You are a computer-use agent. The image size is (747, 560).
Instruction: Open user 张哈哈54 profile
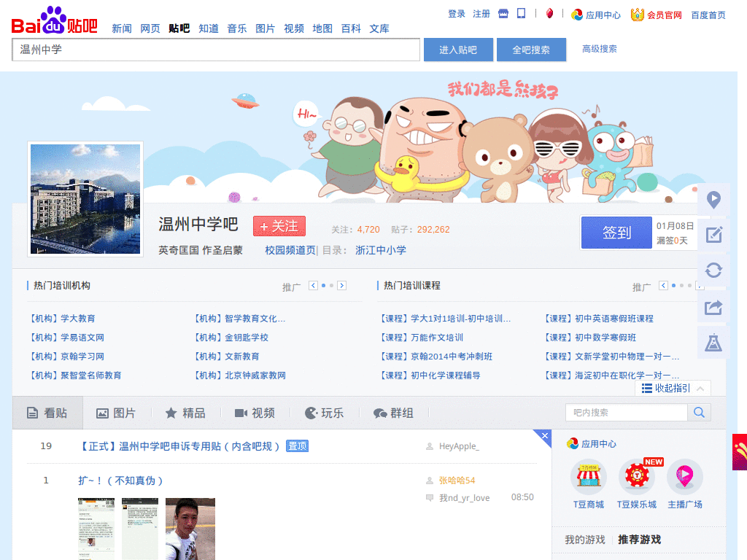coord(457,481)
